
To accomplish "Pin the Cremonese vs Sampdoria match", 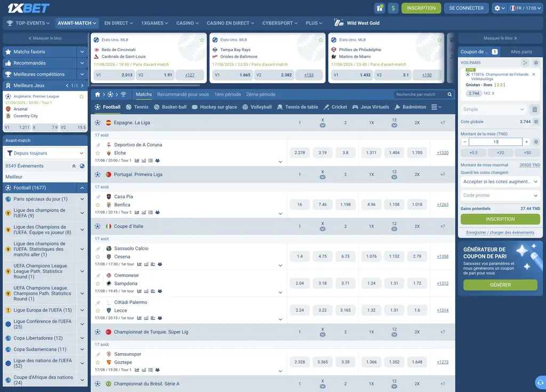I will point(98,275).
